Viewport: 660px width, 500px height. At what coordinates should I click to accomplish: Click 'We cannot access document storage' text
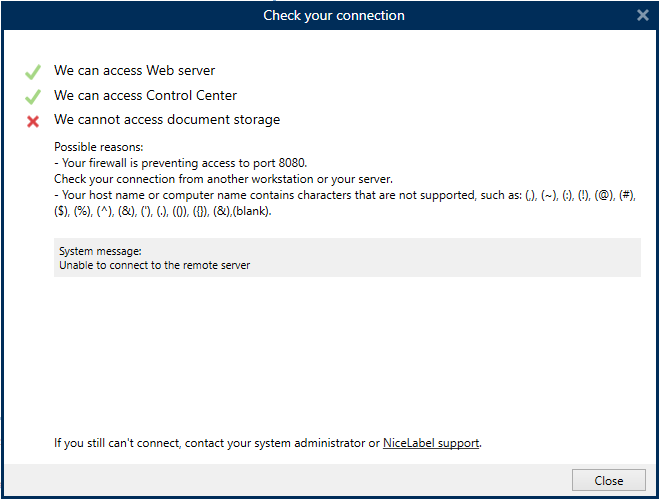coord(167,120)
